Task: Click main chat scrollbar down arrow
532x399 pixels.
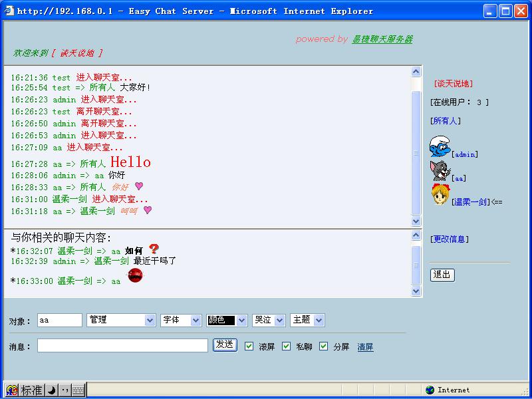Action: coord(416,221)
